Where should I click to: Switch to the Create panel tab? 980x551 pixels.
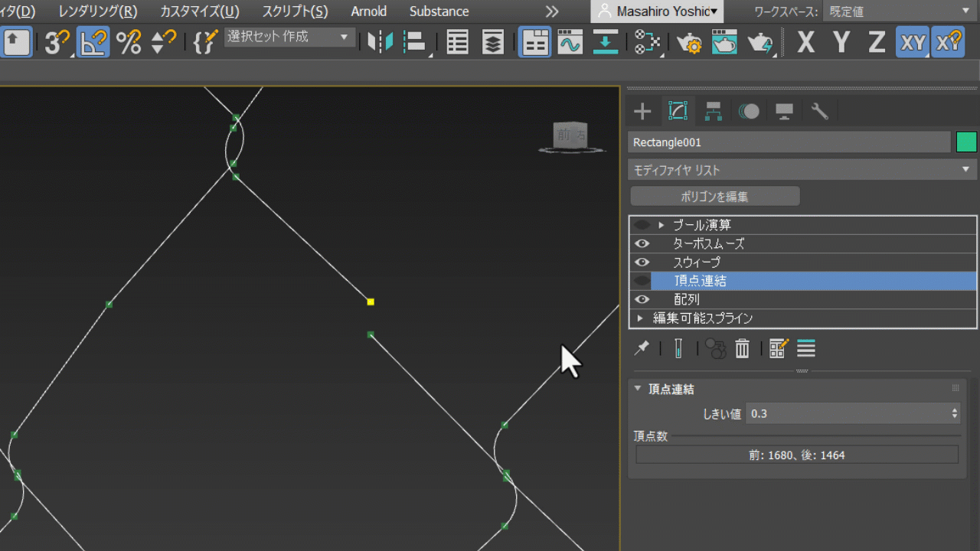pyautogui.click(x=642, y=112)
